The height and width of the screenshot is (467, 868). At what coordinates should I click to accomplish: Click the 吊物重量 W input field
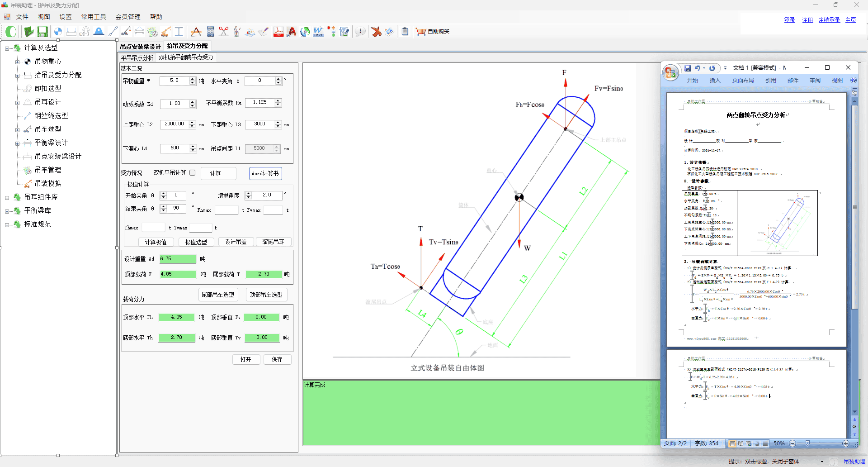click(x=175, y=81)
